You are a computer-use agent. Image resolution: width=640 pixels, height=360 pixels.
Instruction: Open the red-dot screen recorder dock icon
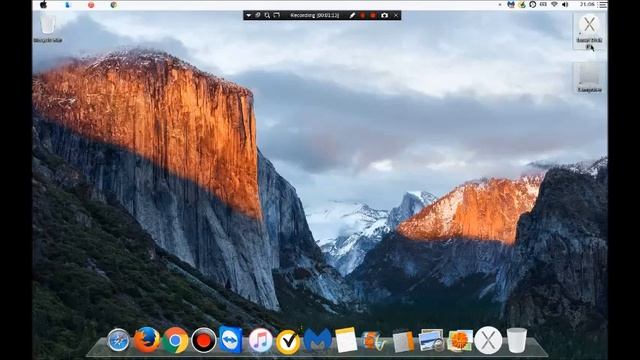203,340
